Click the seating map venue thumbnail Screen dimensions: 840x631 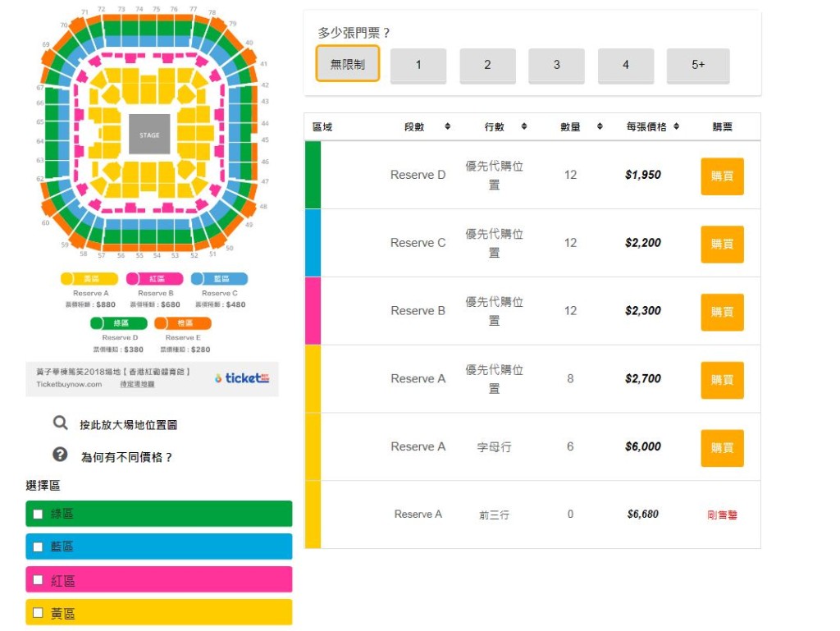coord(150,135)
